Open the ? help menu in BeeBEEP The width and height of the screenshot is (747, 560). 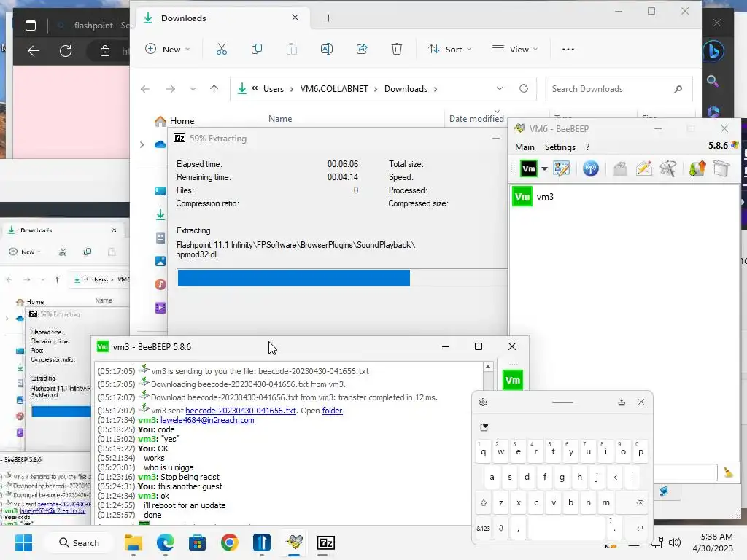[587, 147]
